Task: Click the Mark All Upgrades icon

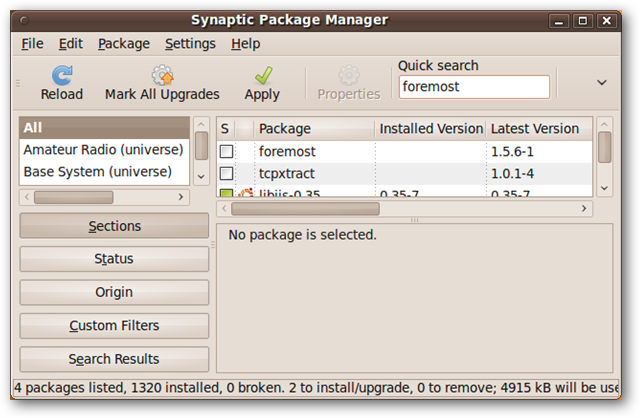Action: pyautogui.click(x=162, y=75)
